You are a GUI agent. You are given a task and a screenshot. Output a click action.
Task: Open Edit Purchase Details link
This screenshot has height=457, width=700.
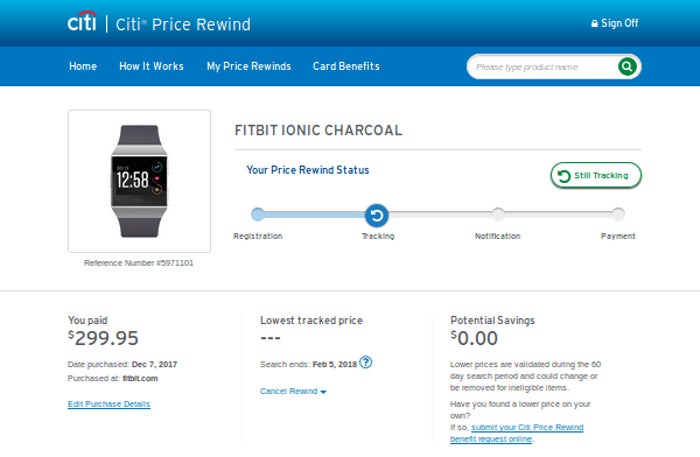[x=109, y=404]
